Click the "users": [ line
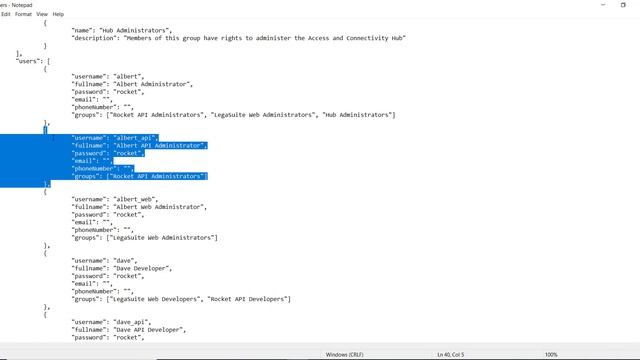640x360 pixels. pyautogui.click(x=33, y=61)
